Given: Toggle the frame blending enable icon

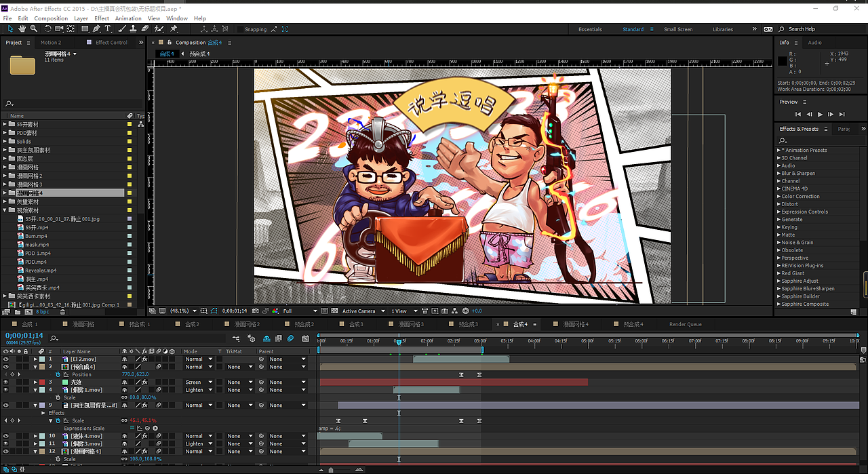Looking at the screenshot, I should (x=279, y=338).
